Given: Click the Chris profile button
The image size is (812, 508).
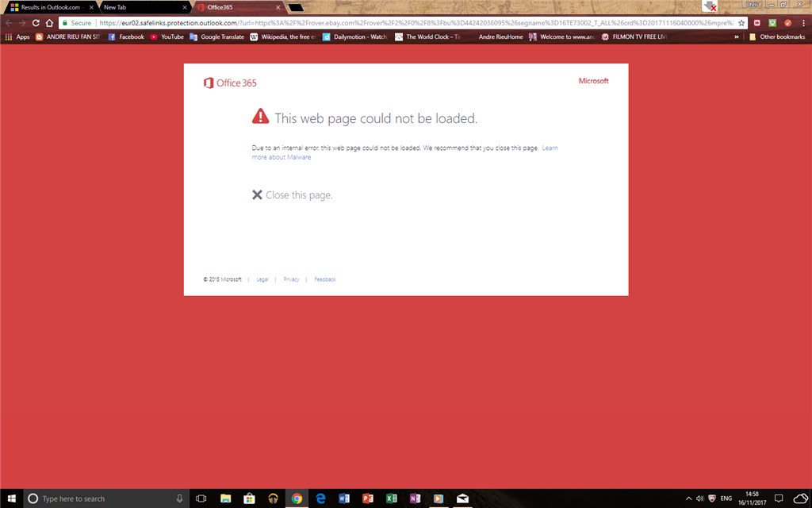Looking at the screenshot, I should (x=752, y=4).
